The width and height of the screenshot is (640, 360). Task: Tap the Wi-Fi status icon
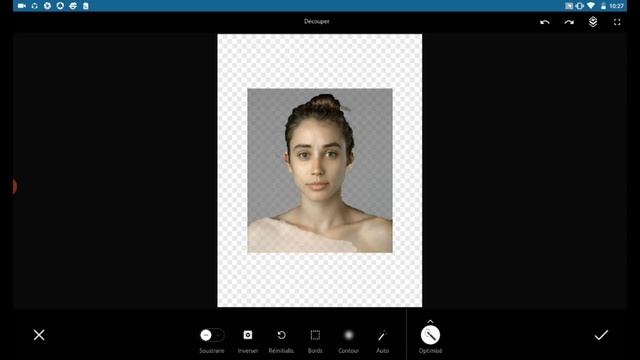pos(591,6)
